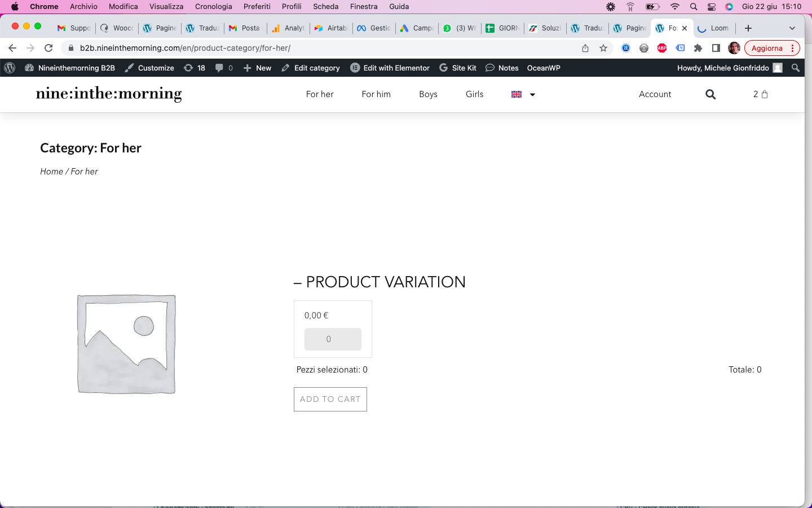Open the WordPress logo menu in admin bar
812x508 pixels.
click(10, 68)
